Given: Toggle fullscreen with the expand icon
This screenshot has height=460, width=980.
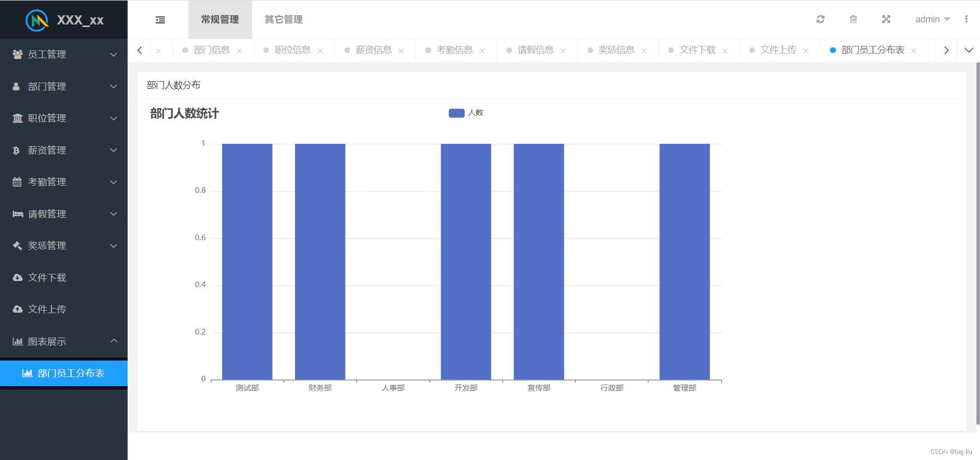Looking at the screenshot, I should pyautogui.click(x=886, y=19).
